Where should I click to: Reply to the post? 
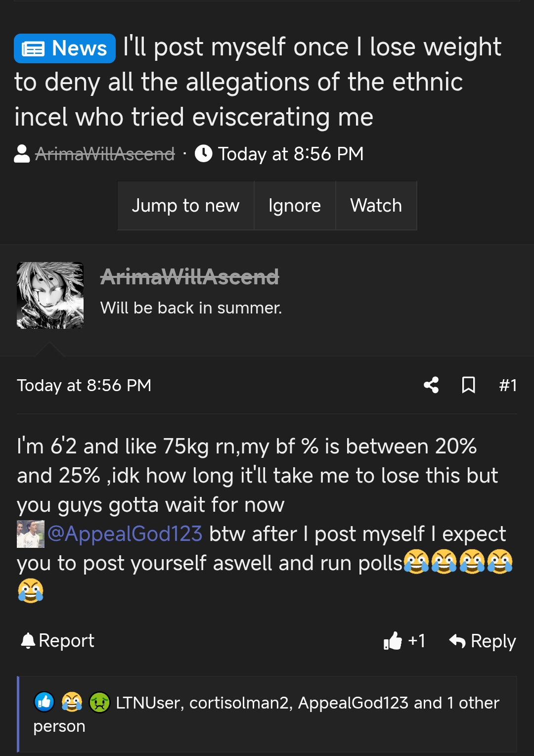click(x=483, y=641)
